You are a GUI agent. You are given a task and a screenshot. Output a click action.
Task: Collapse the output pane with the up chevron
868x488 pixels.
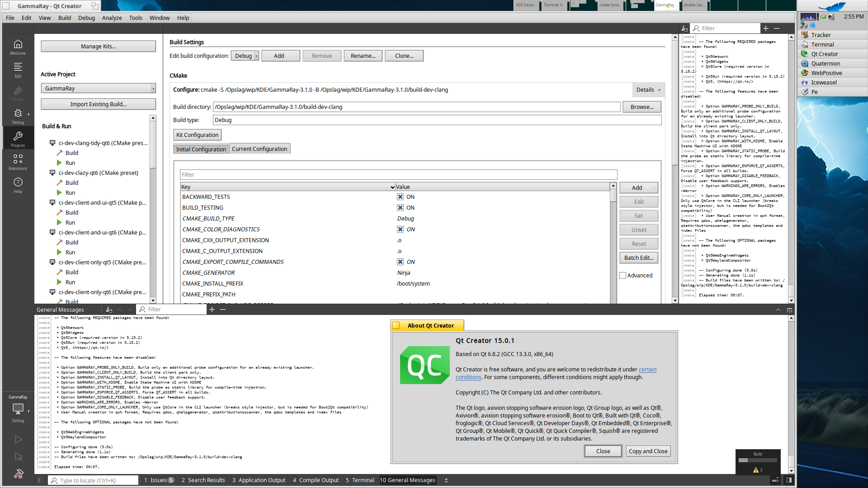point(778,310)
